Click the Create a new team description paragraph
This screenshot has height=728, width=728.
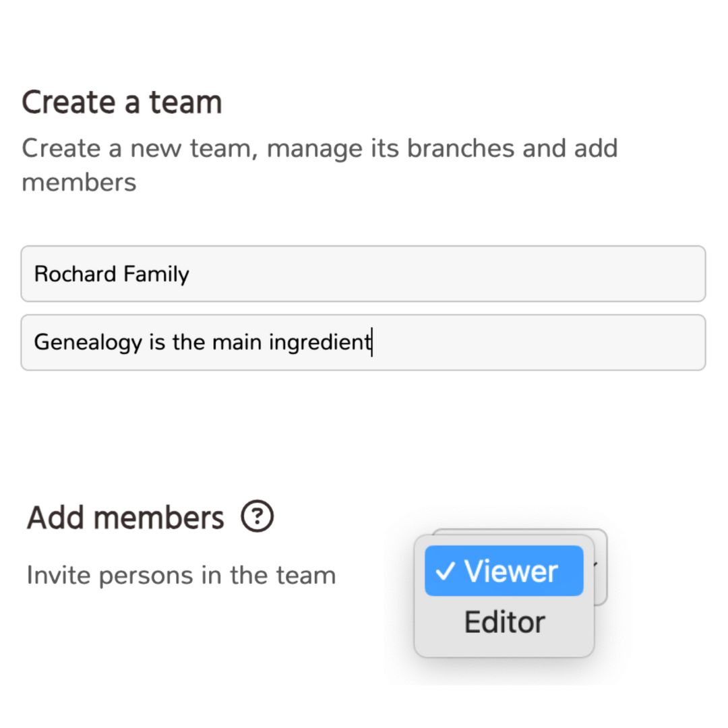pyautogui.click(x=320, y=165)
